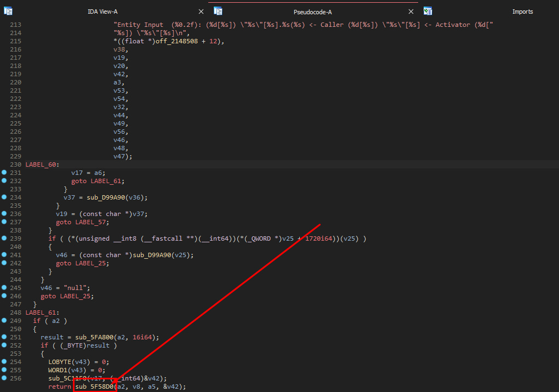
Task: Set breakpoint dot on line 252
Action: [x=4, y=345]
